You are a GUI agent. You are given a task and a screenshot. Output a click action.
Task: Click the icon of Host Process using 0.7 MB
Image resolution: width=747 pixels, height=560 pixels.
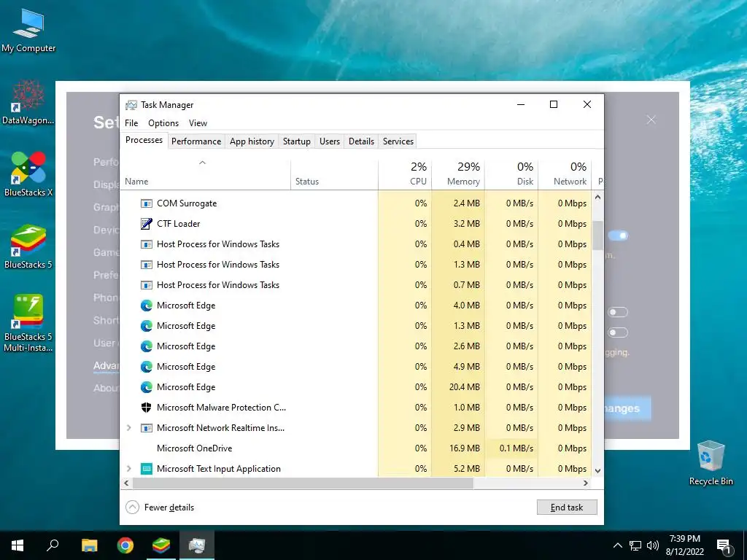146,285
